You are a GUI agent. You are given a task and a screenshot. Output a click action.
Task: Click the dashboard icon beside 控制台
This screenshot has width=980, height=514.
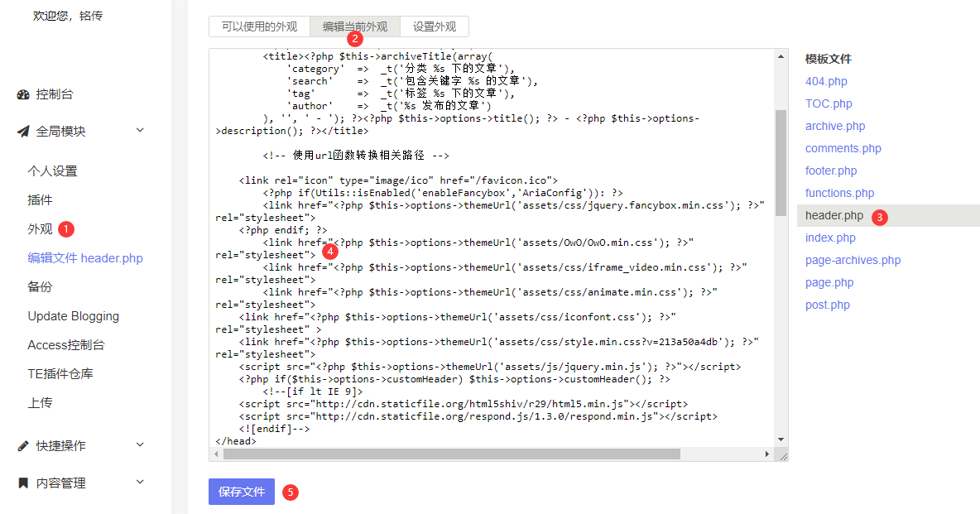tap(23, 94)
